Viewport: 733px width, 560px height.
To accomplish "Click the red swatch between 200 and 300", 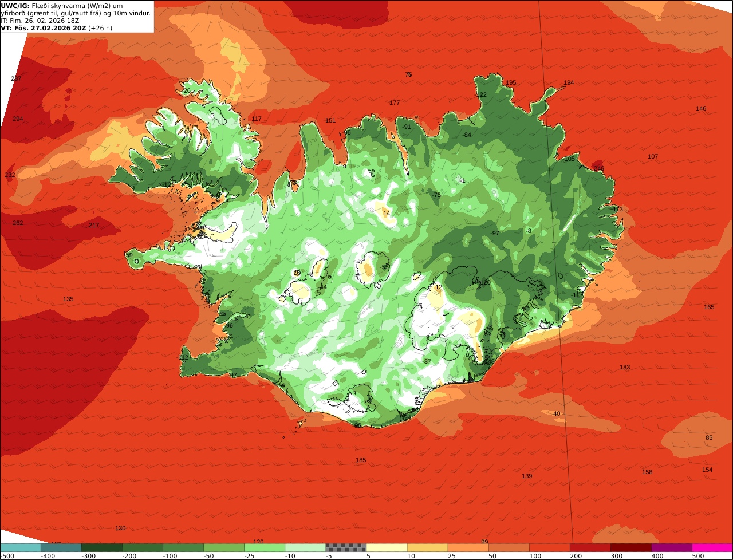I will 590,547.
